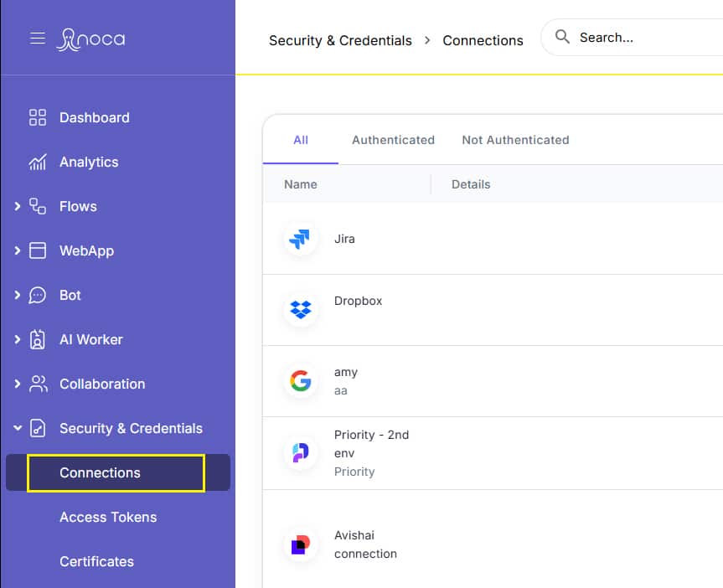723x588 pixels.
Task: Switch to the Not Authenticated tab
Action: pos(515,140)
